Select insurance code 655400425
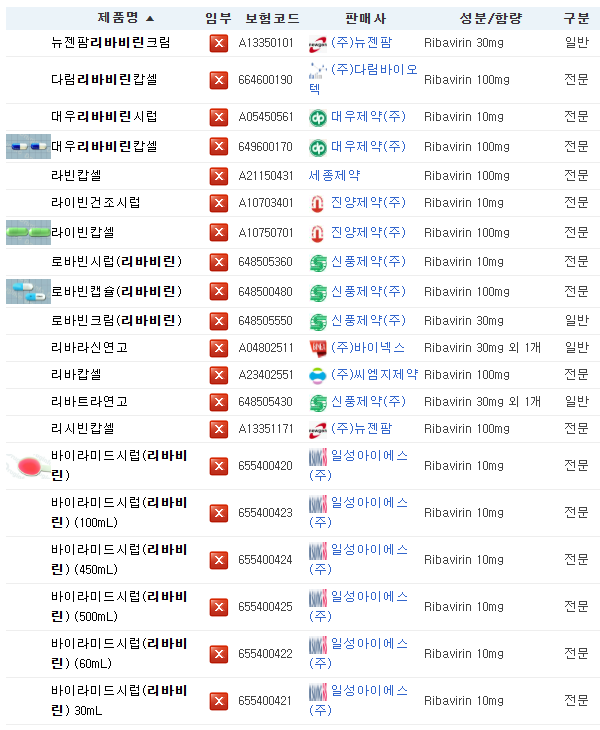The width and height of the screenshot is (600, 730). pyautogui.click(x=265, y=607)
